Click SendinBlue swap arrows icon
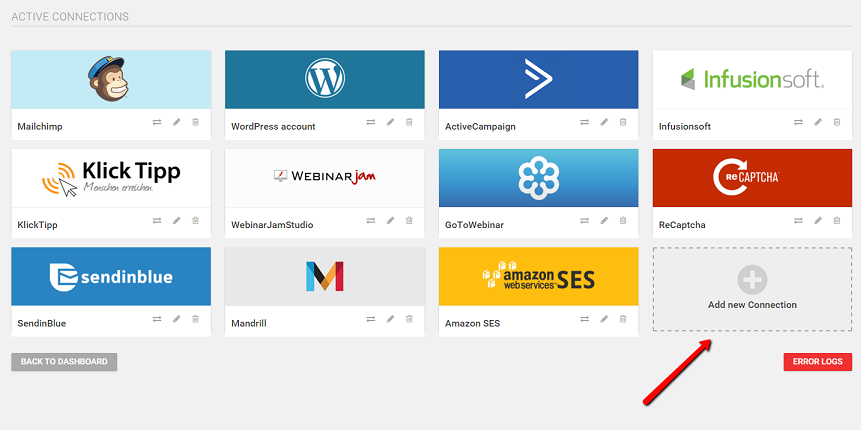The width and height of the screenshot is (861, 430). tap(157, 319)
